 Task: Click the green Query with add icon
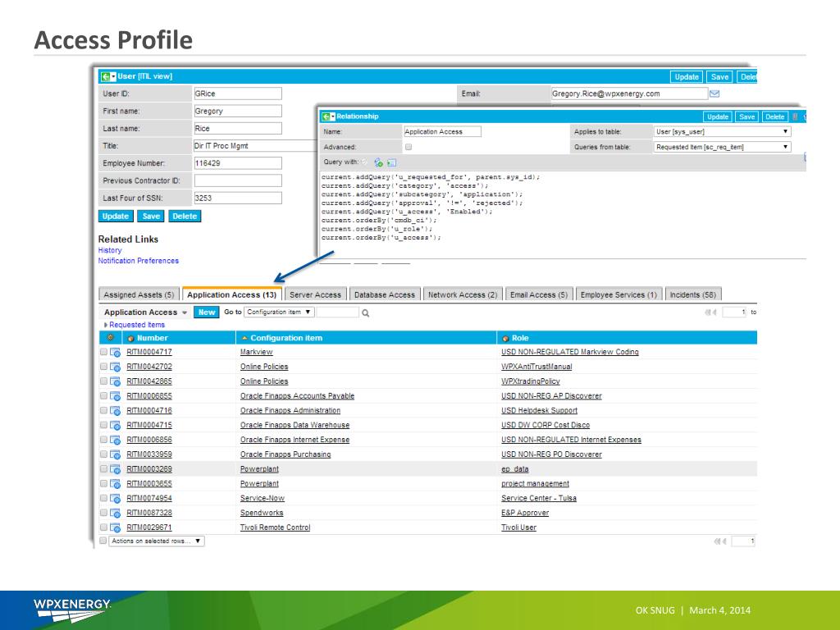379,162
